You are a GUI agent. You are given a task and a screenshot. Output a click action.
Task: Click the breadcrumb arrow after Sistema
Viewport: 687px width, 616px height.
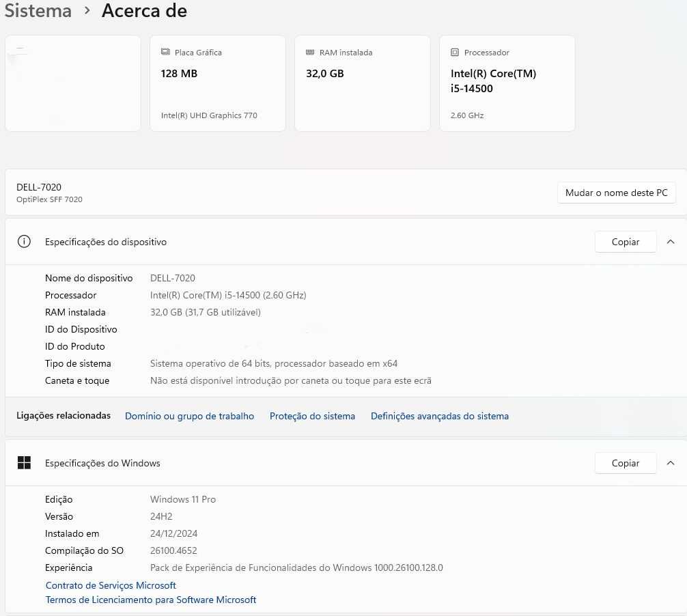(87, 10)
